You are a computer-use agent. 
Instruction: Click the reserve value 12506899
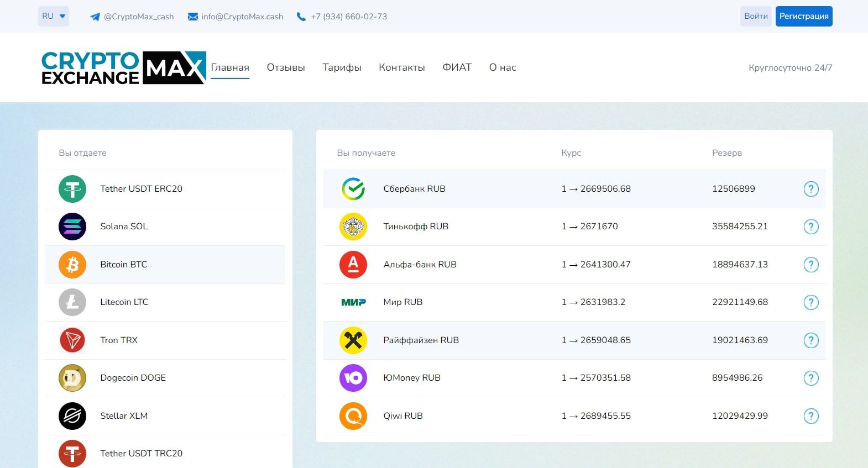[x=734, y=188]
